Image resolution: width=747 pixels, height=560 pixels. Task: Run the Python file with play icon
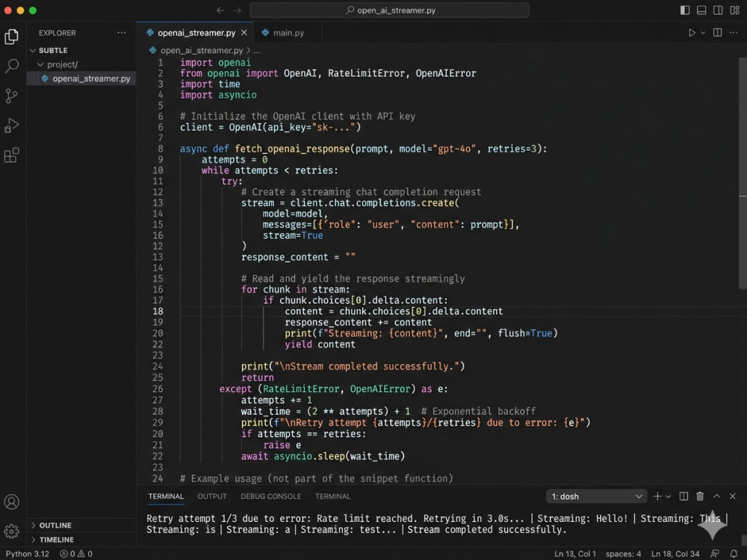pyautogui.click(x=692, y=33)
